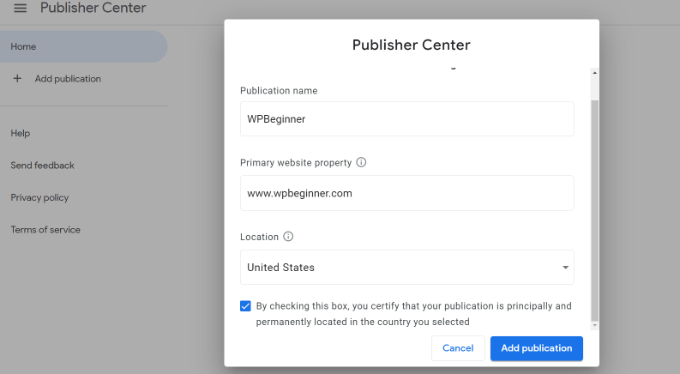Open the Location dropdown showing United States

pos(407,267)
